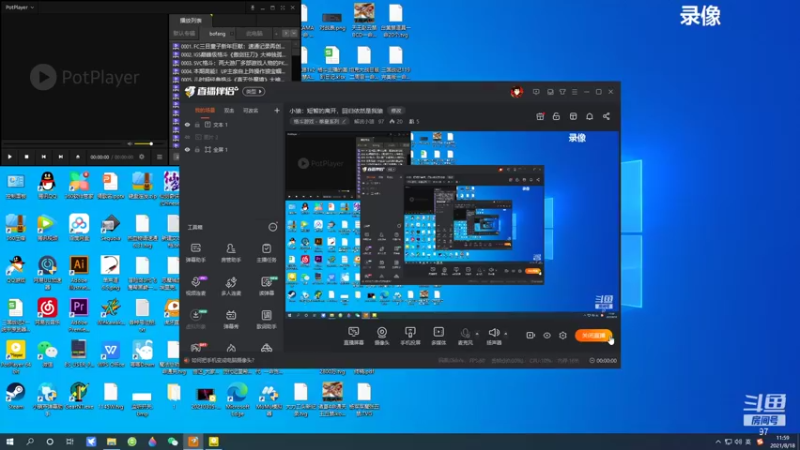
Task: Click the 直播屏幕 screen capture source icon
Action: [354, 332]
